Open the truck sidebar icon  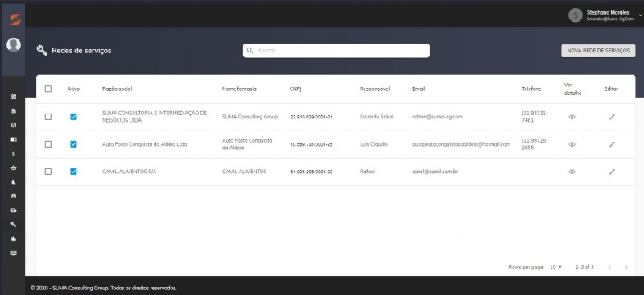pos(14,210)
